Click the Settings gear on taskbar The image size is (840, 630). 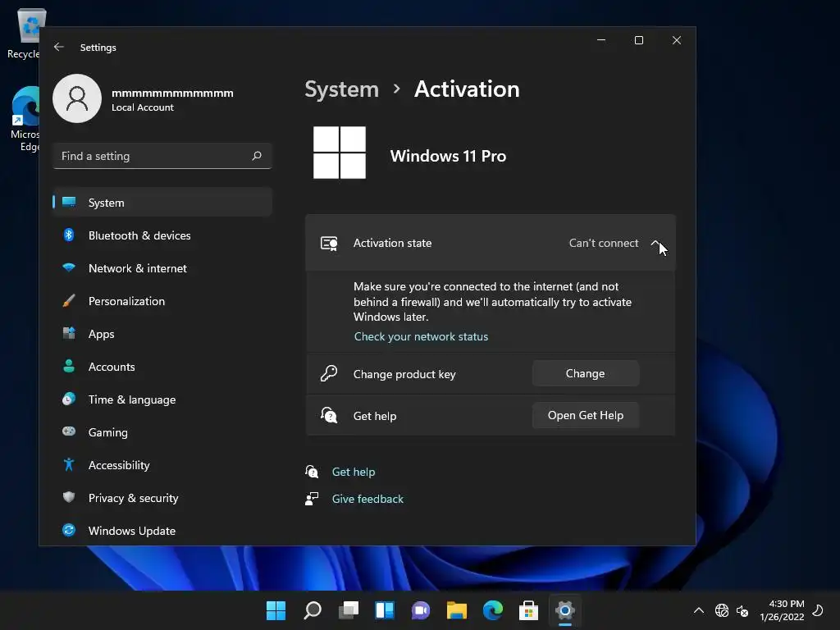(564, 610)
